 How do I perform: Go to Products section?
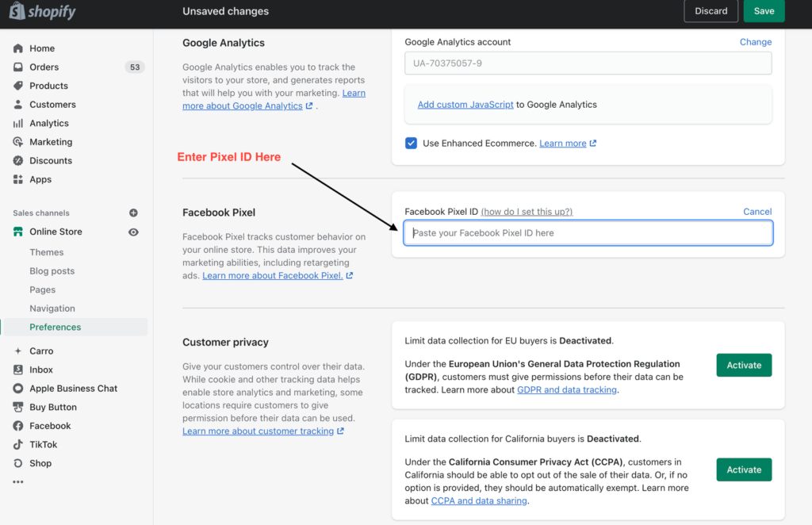coord(48,86)
